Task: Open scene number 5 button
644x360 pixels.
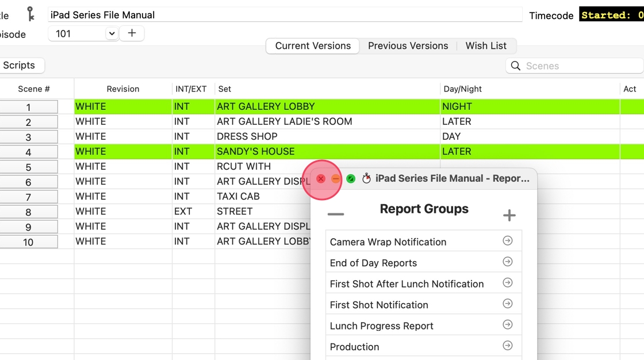Action: (28, 167)
